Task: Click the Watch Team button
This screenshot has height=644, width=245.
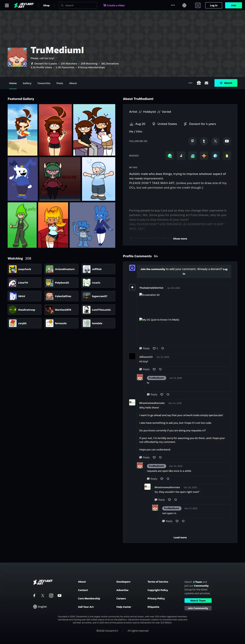Action: pyautogui.click(x=198, y=601)
